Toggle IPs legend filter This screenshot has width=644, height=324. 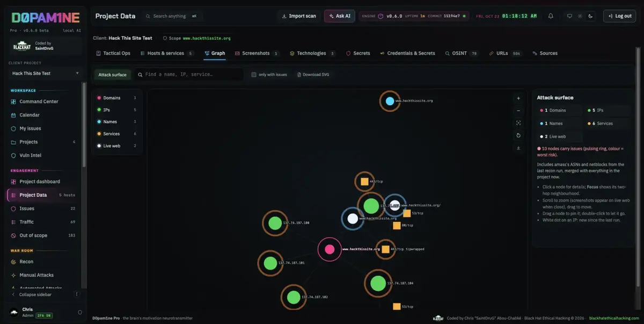point(116,110)
